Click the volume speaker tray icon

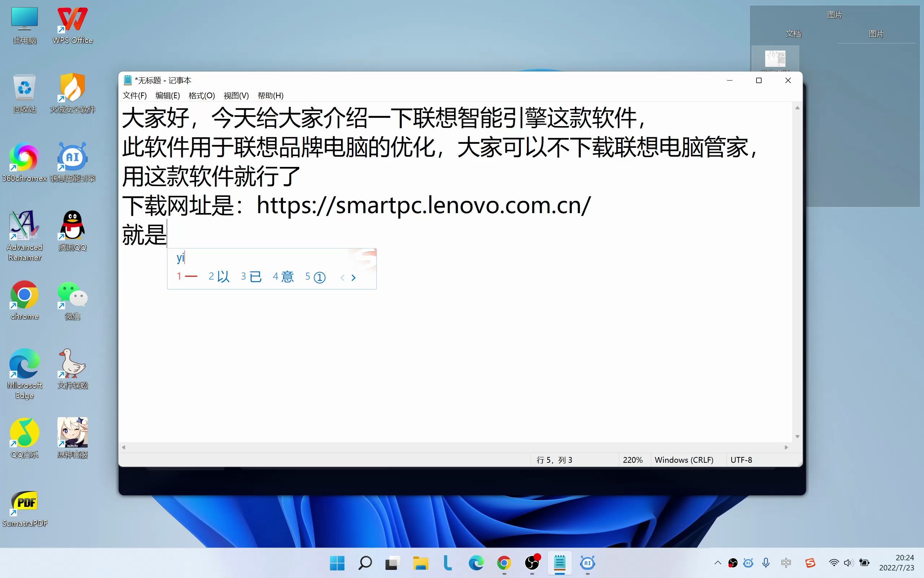click(x=849, y=563)
